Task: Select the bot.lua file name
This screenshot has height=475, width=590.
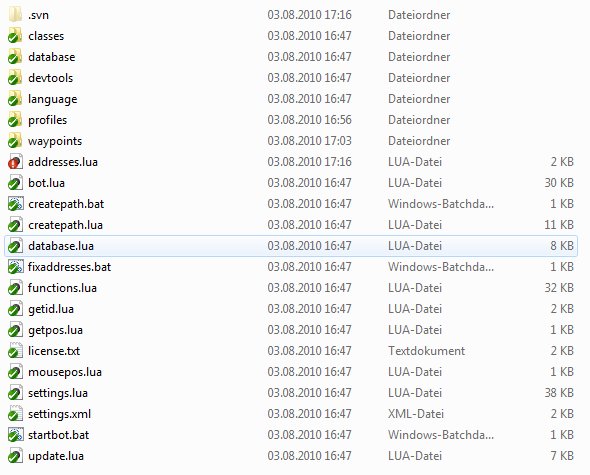Action: [x=46, y=183]
